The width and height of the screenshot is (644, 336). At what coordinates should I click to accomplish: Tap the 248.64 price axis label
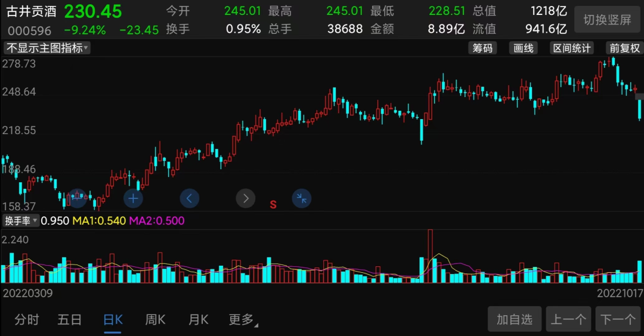(19, 92)
